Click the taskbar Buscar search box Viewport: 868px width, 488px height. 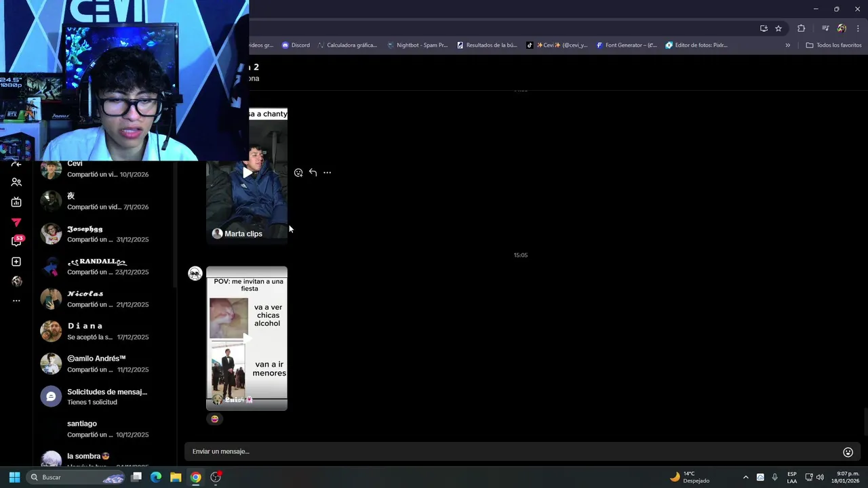pyautogui.click(x=77, y=477)
